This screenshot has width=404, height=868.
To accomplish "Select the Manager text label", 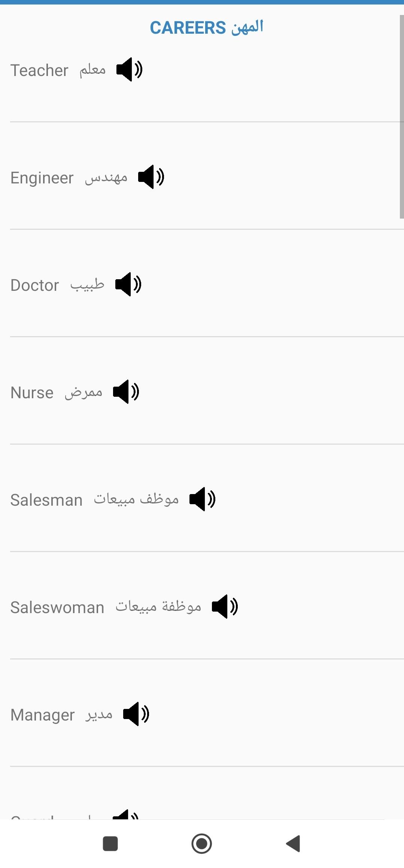I will pyautogui.click(x=43, y=715).
